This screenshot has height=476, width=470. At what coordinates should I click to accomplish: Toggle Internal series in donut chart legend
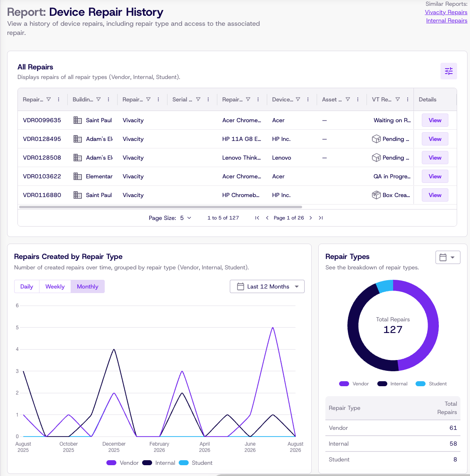coord(392,384)
